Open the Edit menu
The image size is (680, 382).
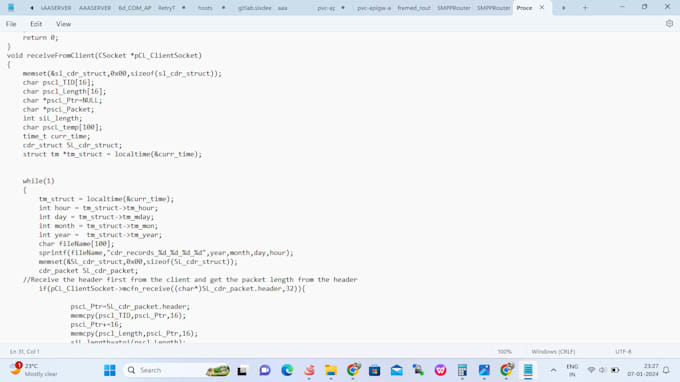pos(36,24)
